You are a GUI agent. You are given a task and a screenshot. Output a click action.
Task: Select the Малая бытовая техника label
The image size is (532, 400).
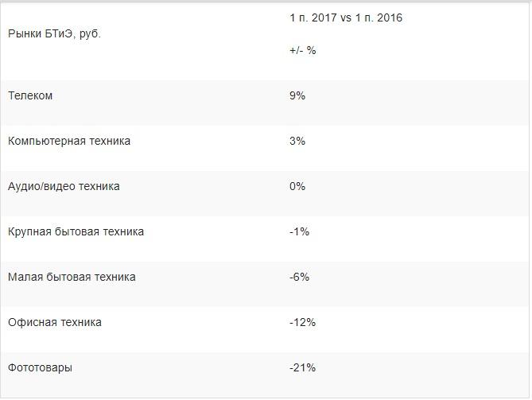coord(72,278)
